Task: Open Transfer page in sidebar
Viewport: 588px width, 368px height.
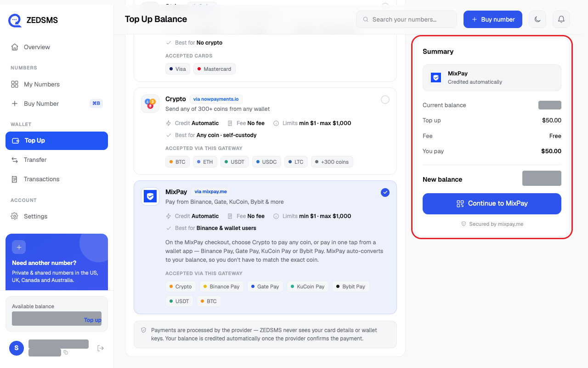Action: 57,160
